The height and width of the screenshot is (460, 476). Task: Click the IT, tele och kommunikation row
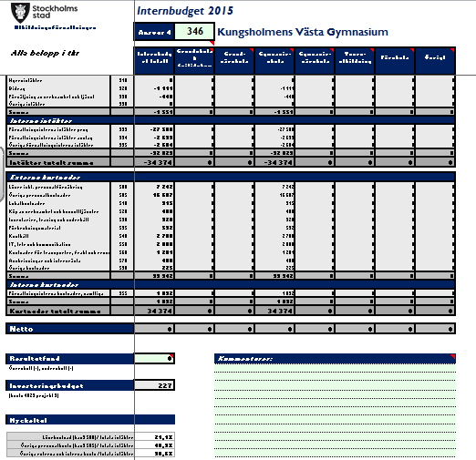(39, 244)
